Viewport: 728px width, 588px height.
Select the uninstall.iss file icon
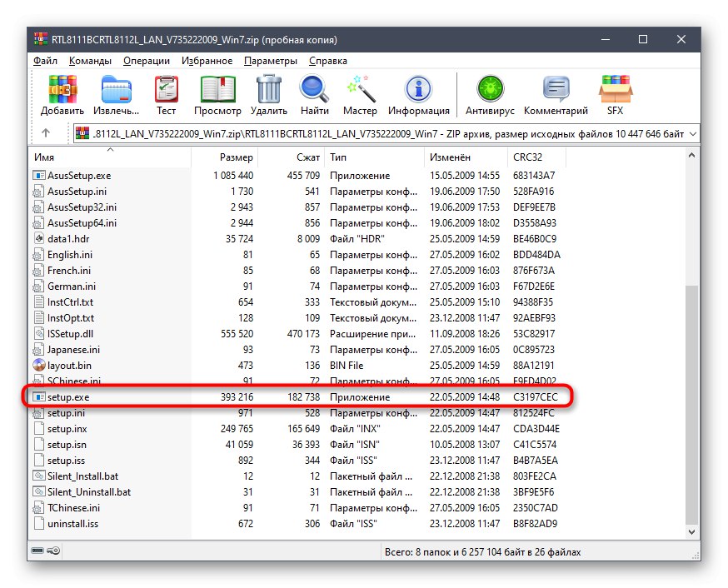39,524
